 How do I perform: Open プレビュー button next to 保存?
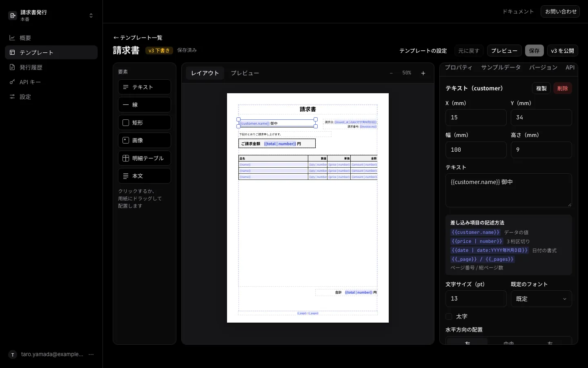pos(504,51)
